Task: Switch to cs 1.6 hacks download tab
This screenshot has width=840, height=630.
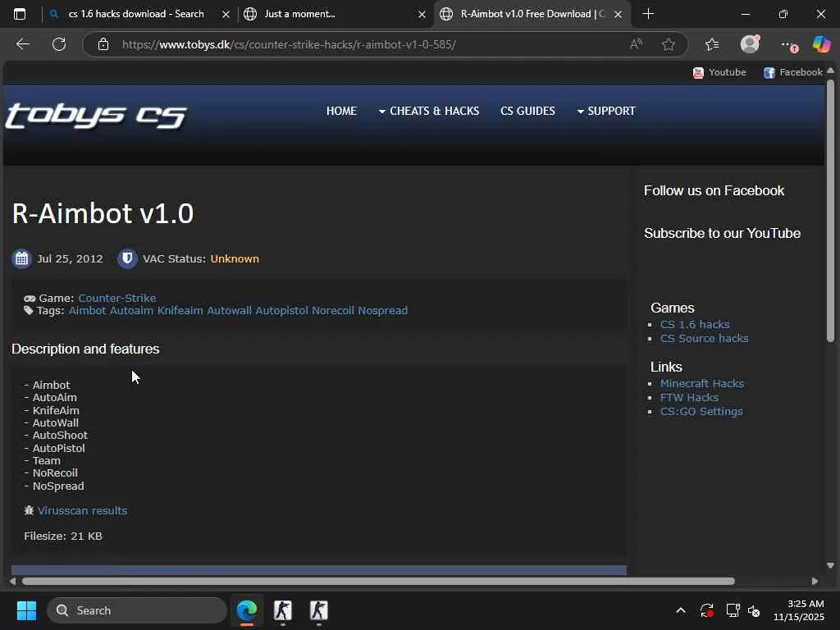Action: tap(136, 14)
